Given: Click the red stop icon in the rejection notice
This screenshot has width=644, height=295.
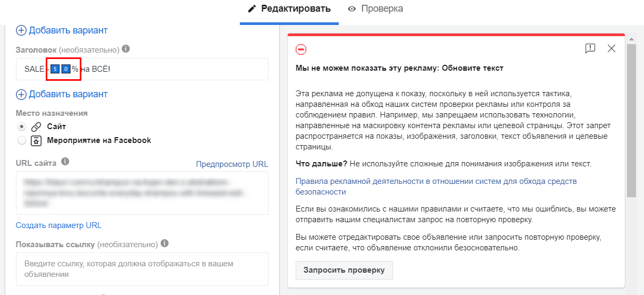Looking at the screenshot, I should (x=301, y=49).
